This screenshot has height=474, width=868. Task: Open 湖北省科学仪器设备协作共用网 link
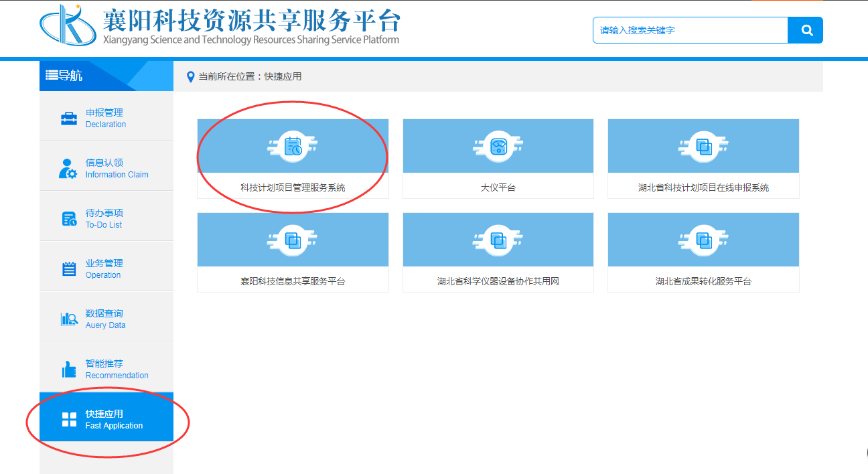click(x=498, y=282)
